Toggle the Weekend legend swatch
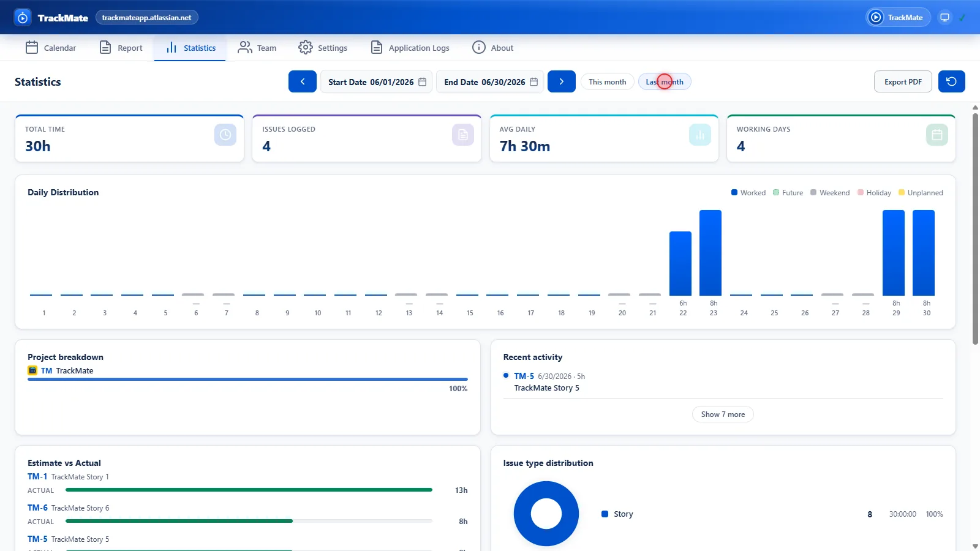Viewport: 980px width, 551px height. [813, 192]
